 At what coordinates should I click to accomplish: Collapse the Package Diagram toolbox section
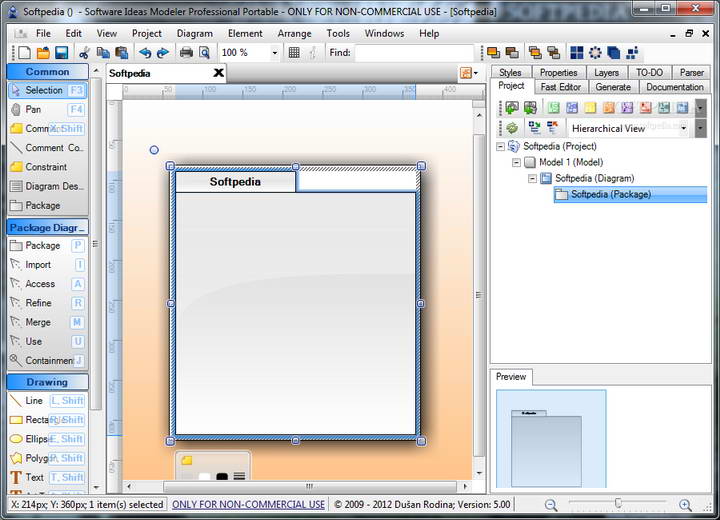tap(48, 228)
